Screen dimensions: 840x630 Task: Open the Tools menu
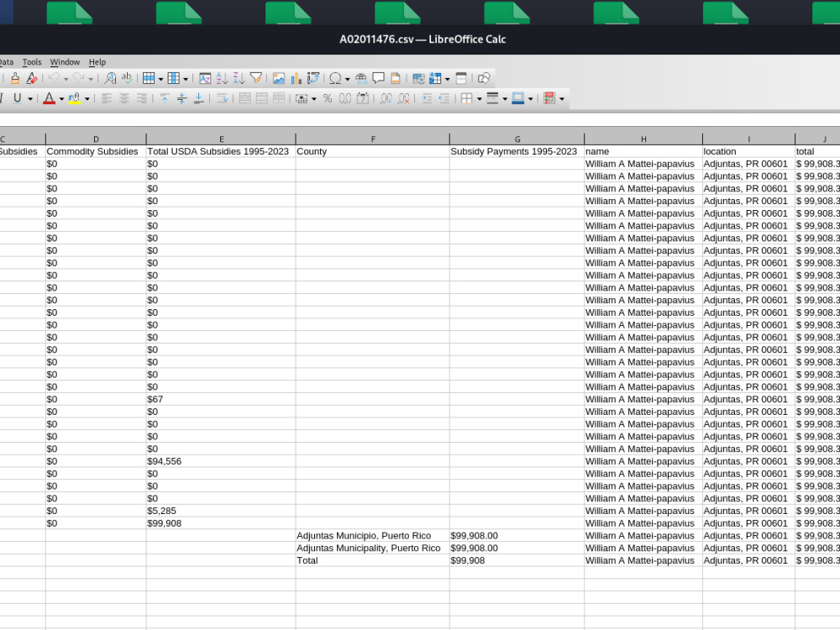point(31,61)
